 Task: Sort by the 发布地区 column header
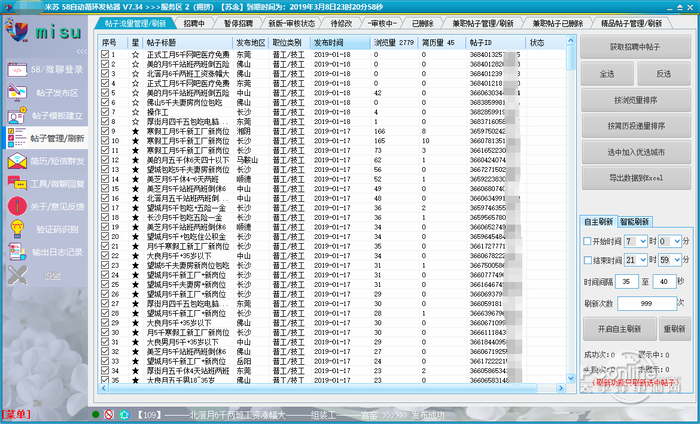click(x=251, y=43)
